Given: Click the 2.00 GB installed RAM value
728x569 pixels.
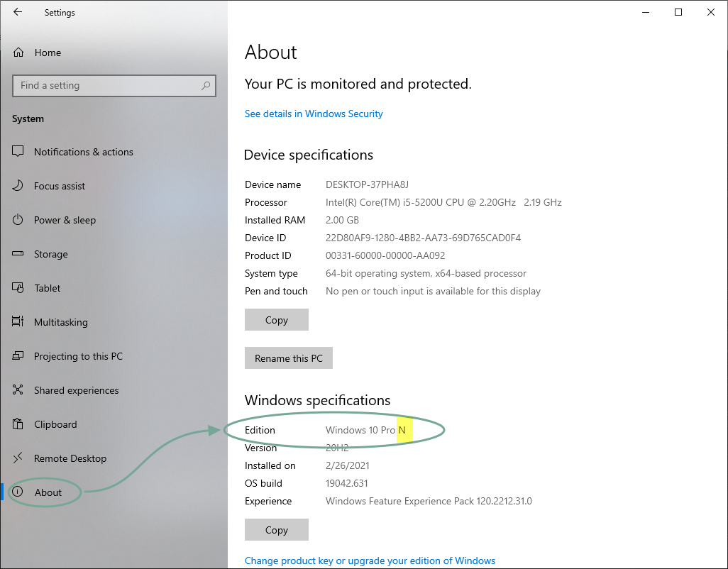Looking at the screenshot, I should [x=342, y=220].
